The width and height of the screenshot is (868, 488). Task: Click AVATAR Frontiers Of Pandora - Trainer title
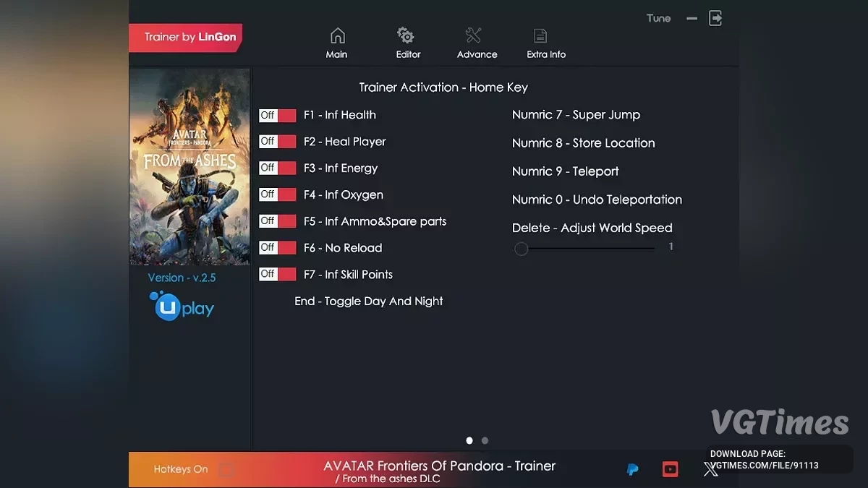[x=439, y=466]
